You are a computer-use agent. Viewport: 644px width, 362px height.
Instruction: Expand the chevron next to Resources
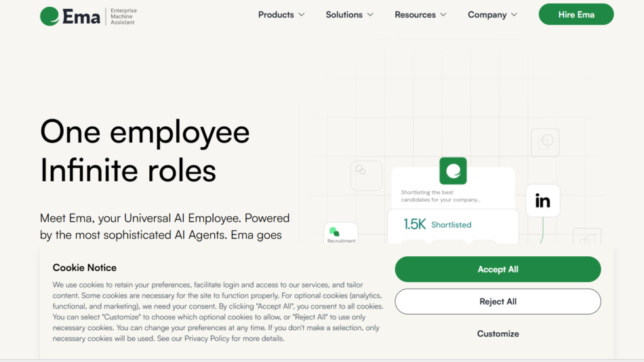click(443, 15)
